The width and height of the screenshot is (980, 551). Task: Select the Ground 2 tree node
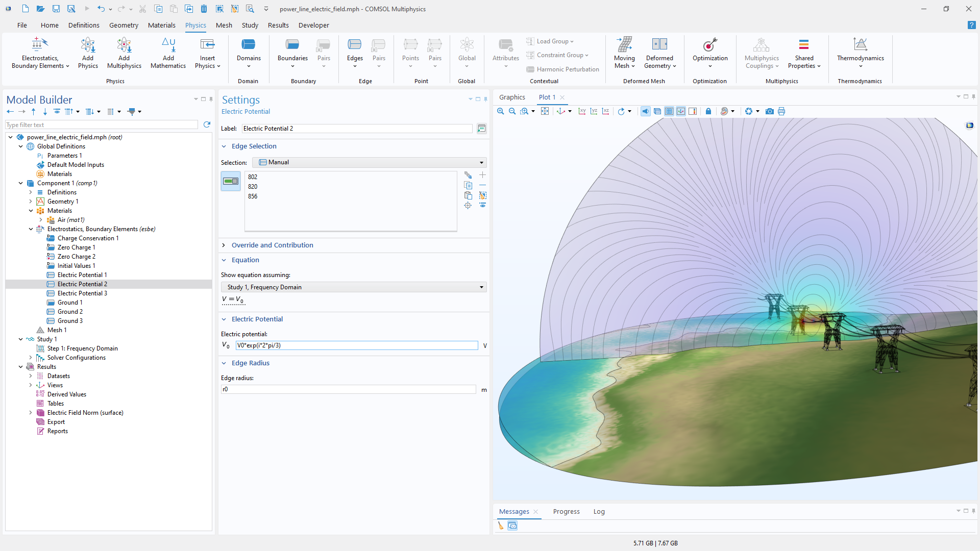pos(70,312)
